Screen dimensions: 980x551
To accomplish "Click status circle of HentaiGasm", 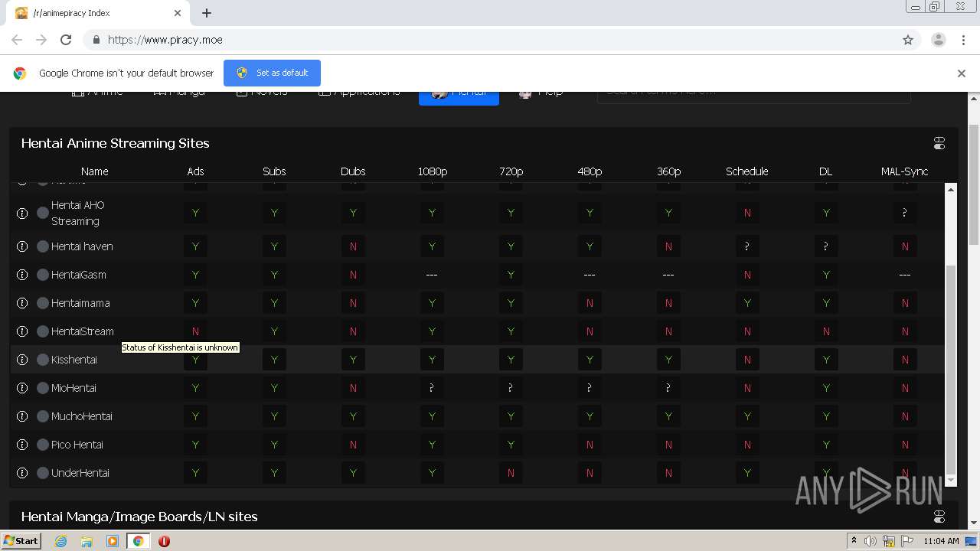I will pos(43,275).
